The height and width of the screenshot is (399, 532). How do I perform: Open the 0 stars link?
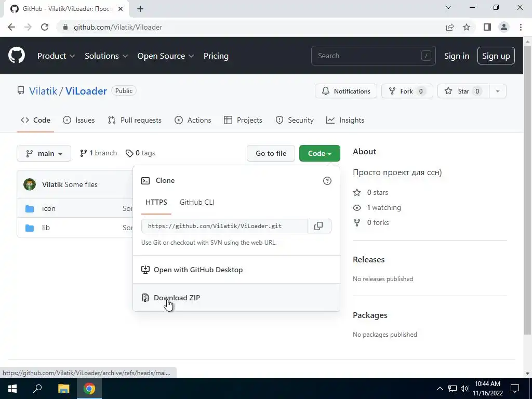tap(371, 192)
